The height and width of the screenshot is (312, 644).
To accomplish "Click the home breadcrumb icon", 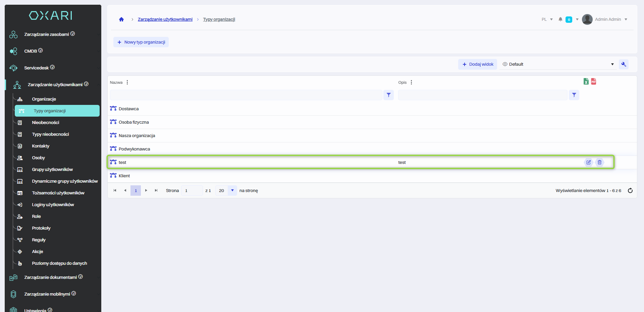I will point(121,19).
